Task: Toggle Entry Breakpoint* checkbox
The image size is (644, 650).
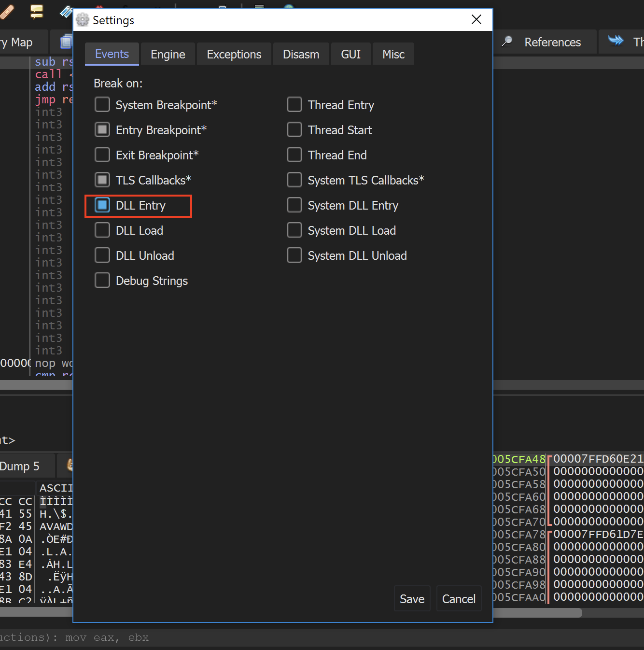Action: 102,130
